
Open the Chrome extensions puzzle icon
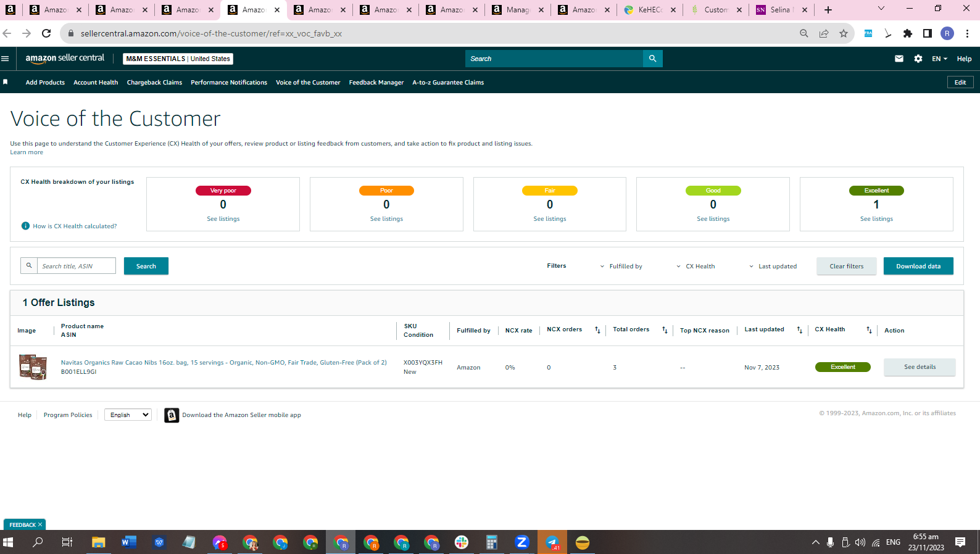pos(908,33)
